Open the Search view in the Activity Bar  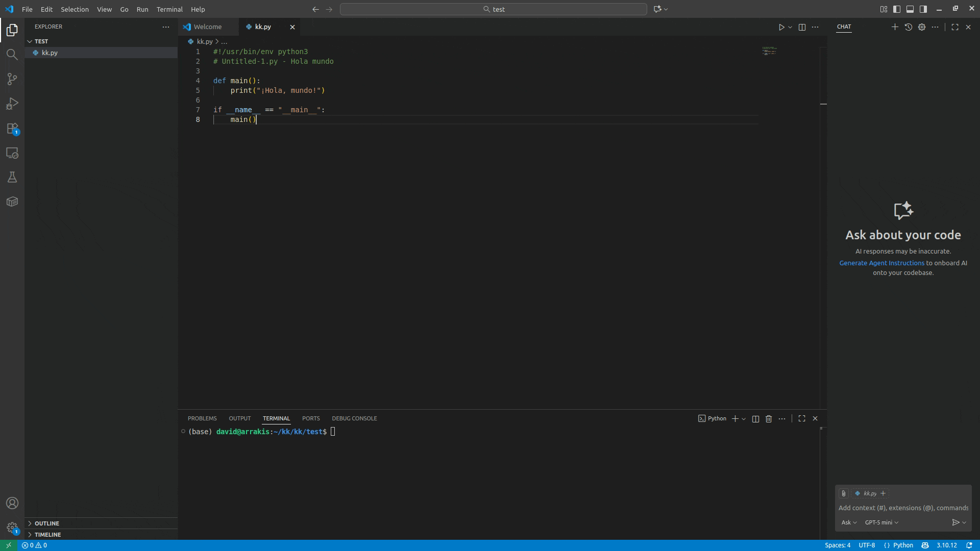(12, 54)
